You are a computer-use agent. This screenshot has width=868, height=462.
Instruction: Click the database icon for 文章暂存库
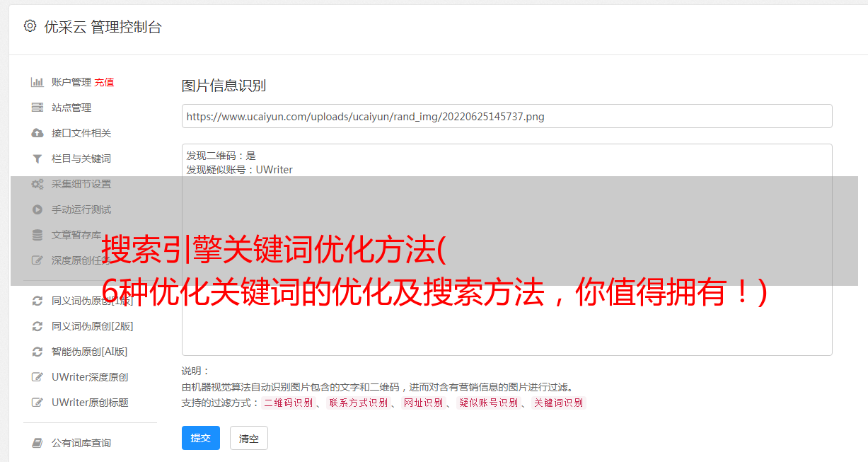click(x=37, y=235)
